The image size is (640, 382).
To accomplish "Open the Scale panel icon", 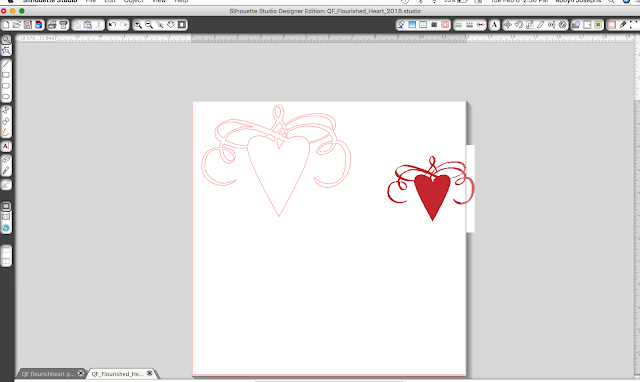I will coord(530,25).
